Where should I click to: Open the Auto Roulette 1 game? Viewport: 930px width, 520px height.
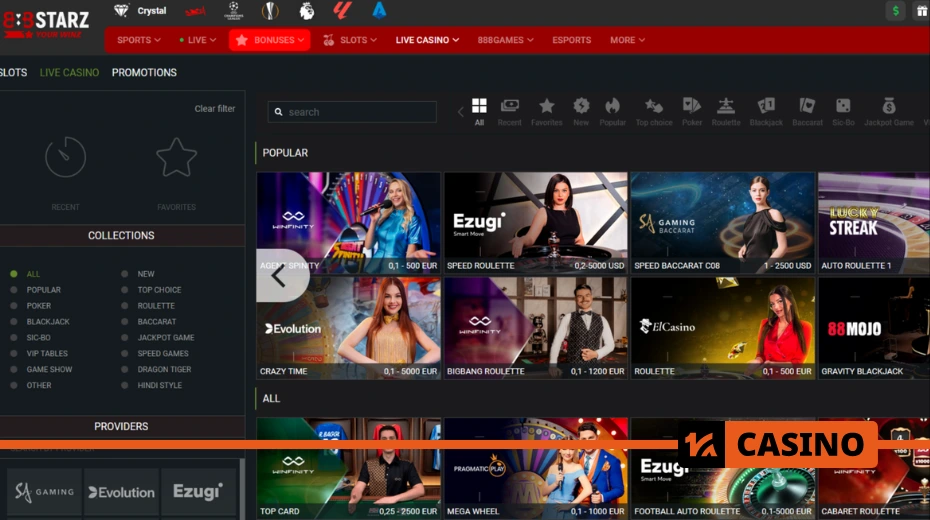click(874, 222)
